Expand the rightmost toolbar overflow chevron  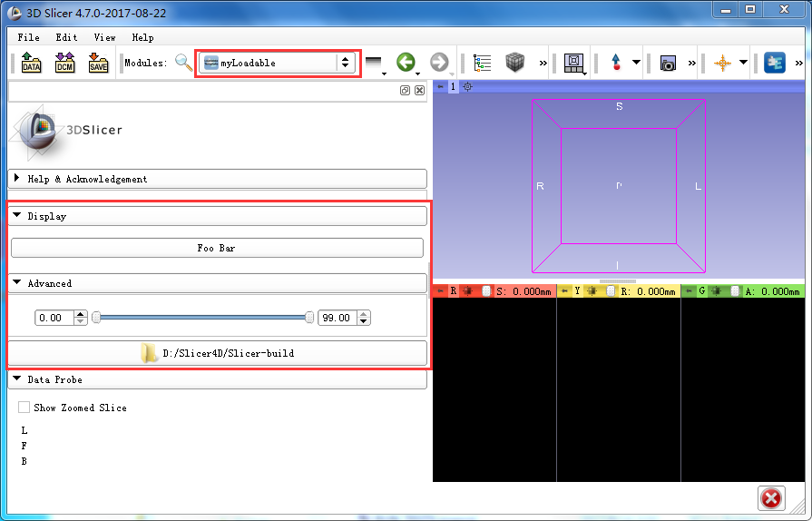click(x=798, y=64)
